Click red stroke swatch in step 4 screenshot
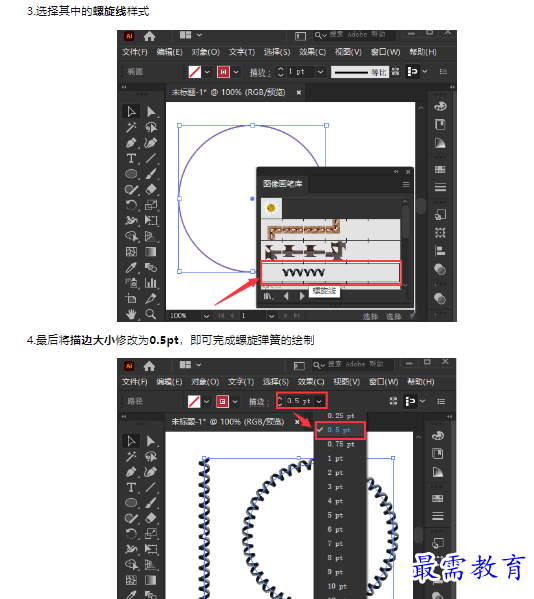This screenshot has height=599, width=534. point(222,401)
